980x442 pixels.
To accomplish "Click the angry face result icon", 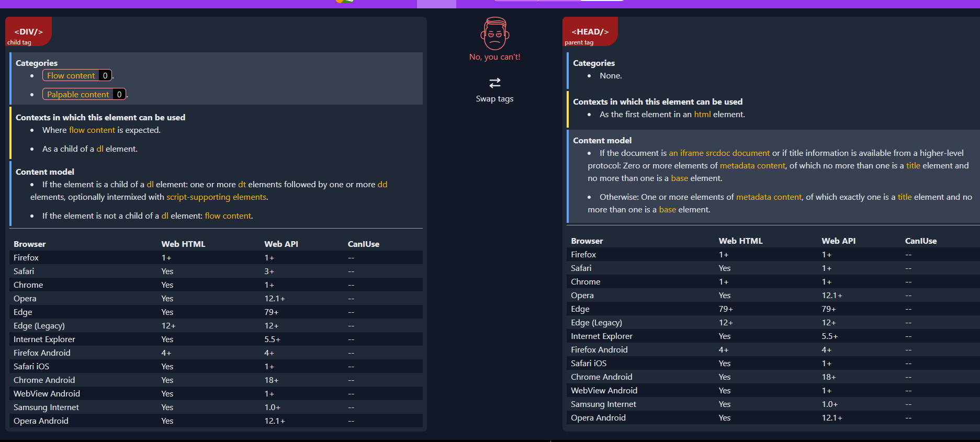I will [x=495, y=33].
